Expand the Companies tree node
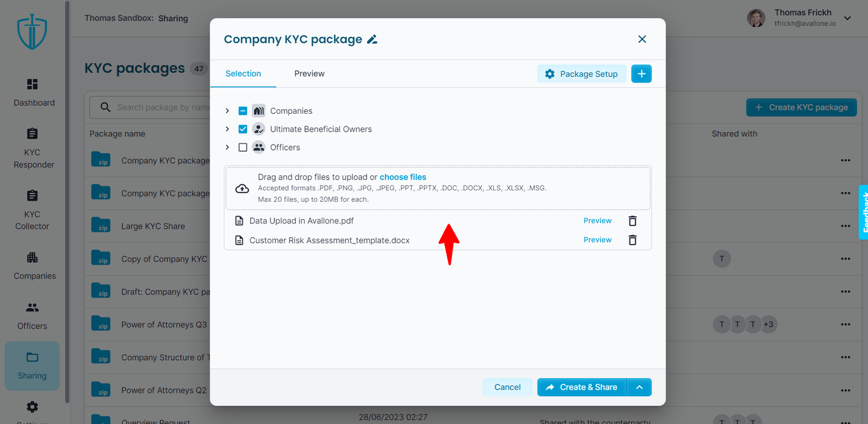Image resolution: width=868 pixels, height=424 pixels. pos(227,111)
